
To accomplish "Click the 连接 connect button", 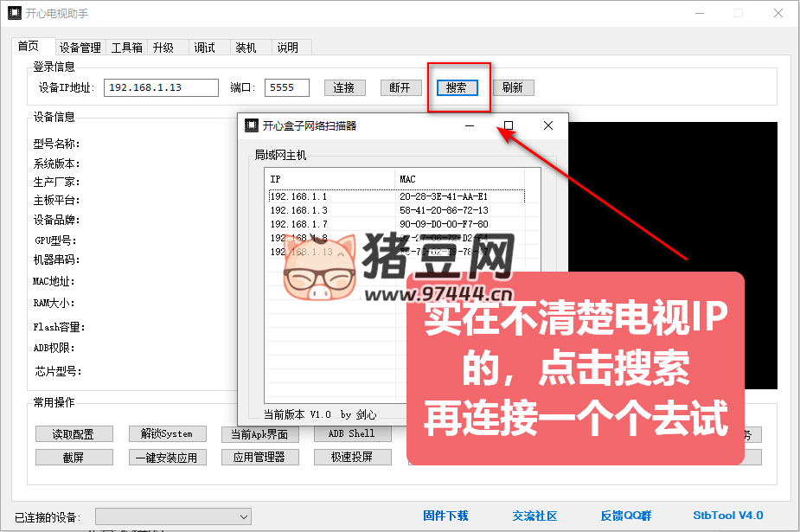I will click(344, 87).
